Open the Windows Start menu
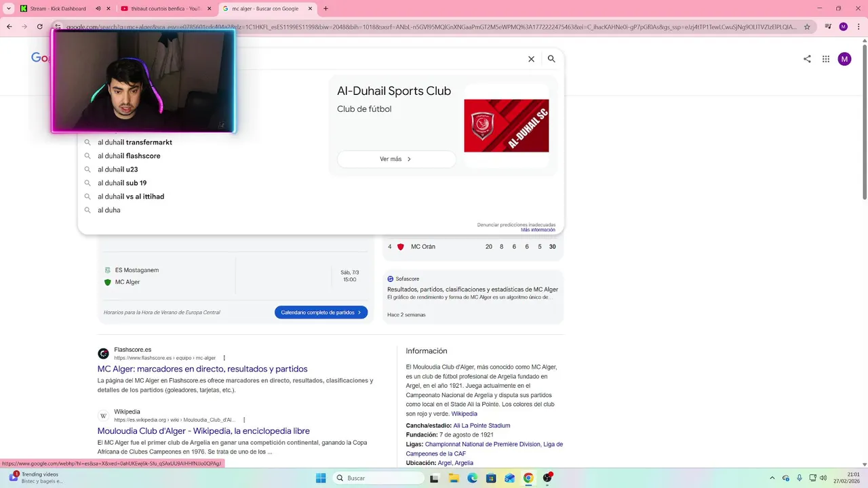This screenshot has height=488, width=868. pyautogui.click(x=321, y=478)
